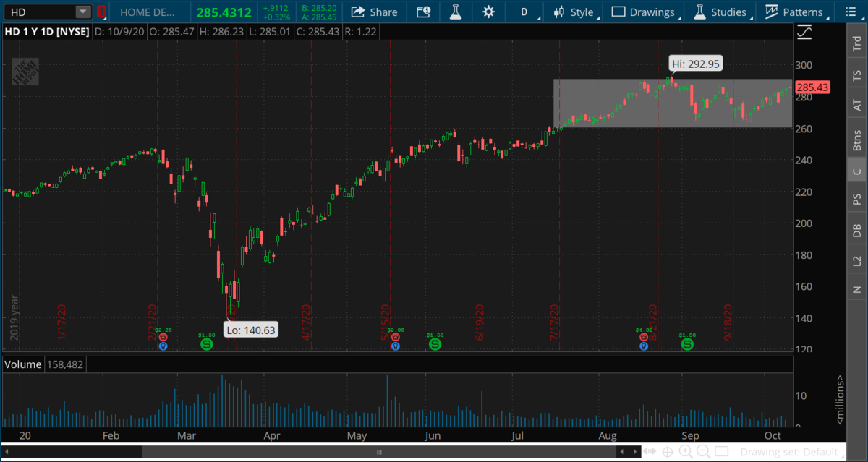The image size is (868, 462).
Task: Open the Share menu
Action: click(374, 12)
